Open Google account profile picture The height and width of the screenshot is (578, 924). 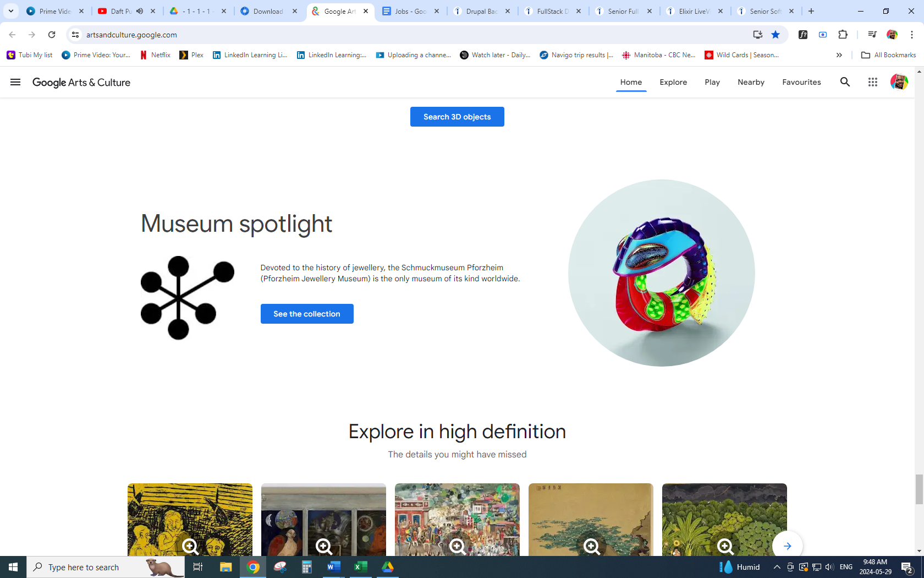click(x=899, y=82)
